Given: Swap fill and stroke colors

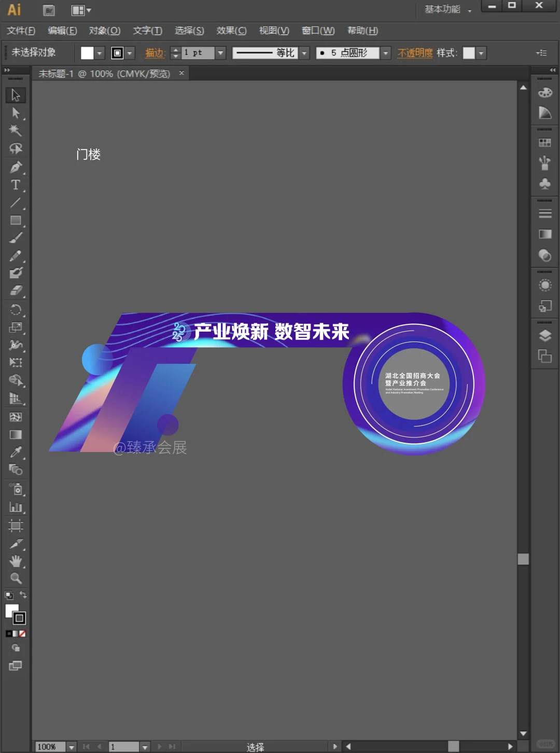Looking at the screenshot, I should point(23,595).
